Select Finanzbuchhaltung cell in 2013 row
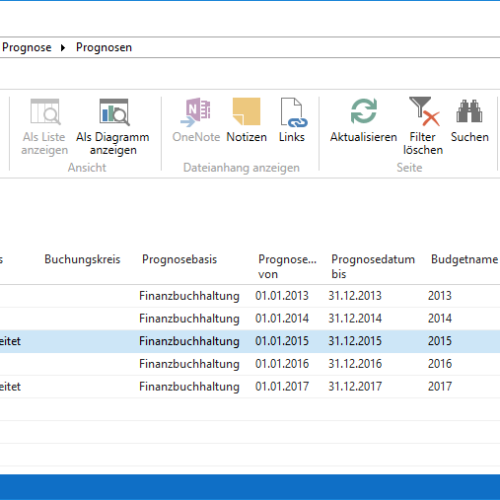 [x=189, y=296]
